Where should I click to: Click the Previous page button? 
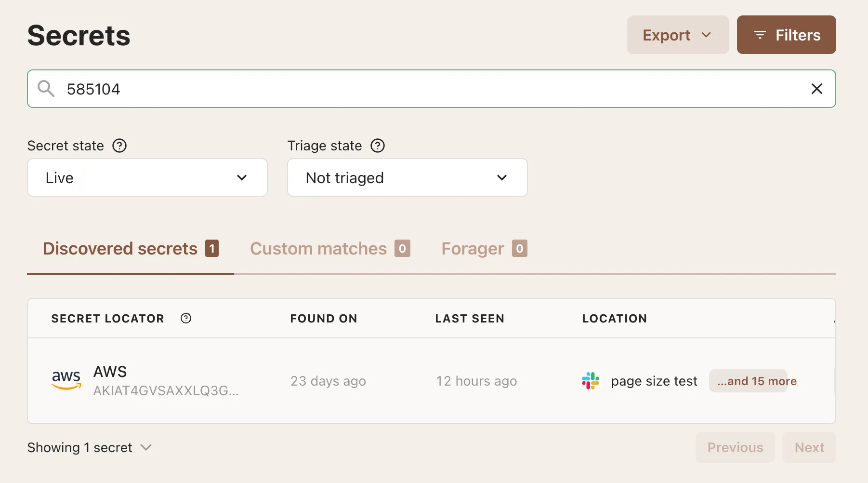(x=735, y=447)
